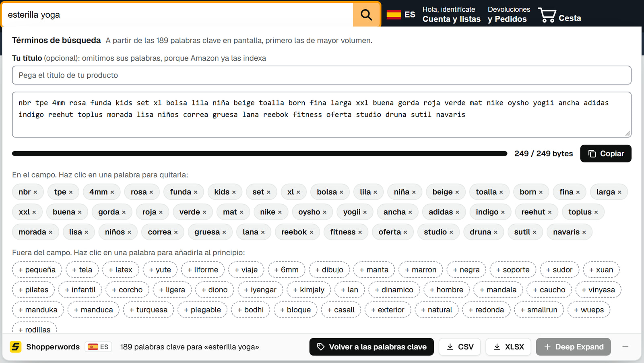Click the Spain flag language selector
644x363 pixels.
point(401,15)
